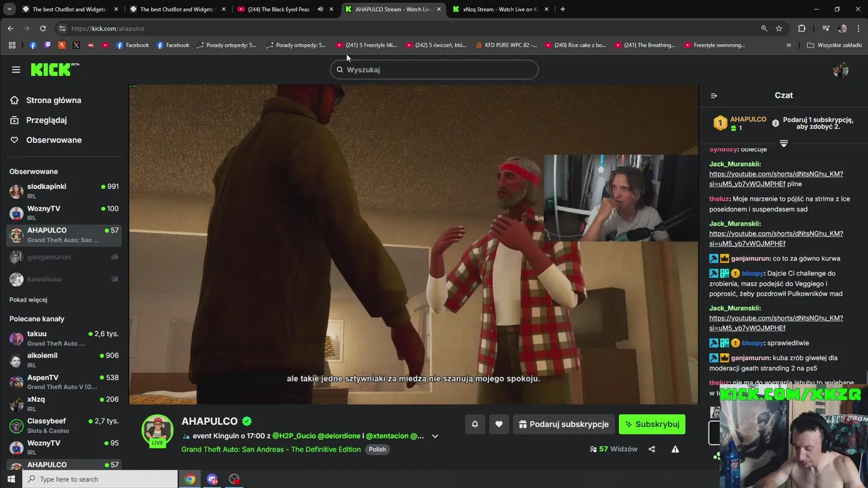Viewport: 868px width, 488px height.
Task: Click the report stream warning icon
Action: click(x=675, y=449)
